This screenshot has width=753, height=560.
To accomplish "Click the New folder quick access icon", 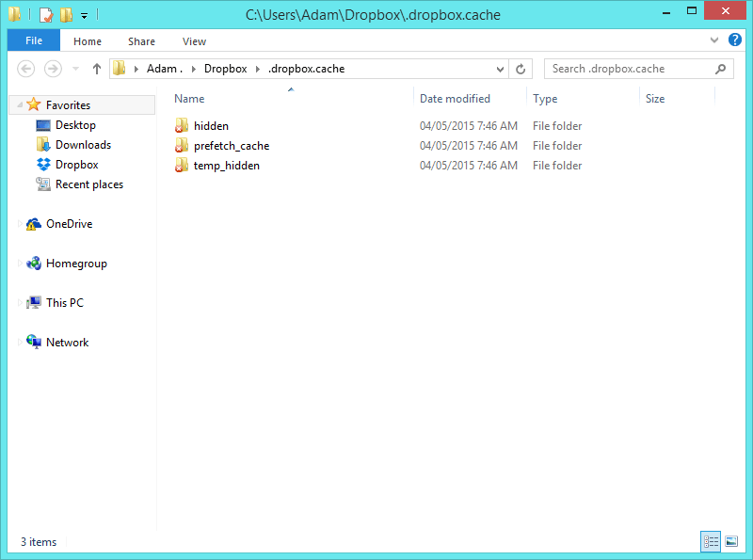I will coord(66,15).
